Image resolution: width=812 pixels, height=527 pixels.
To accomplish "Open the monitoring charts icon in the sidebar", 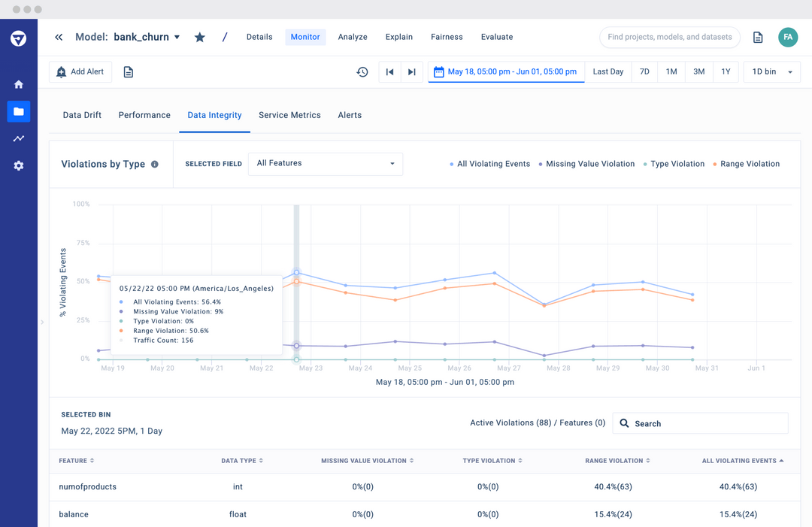I will 18,138.
